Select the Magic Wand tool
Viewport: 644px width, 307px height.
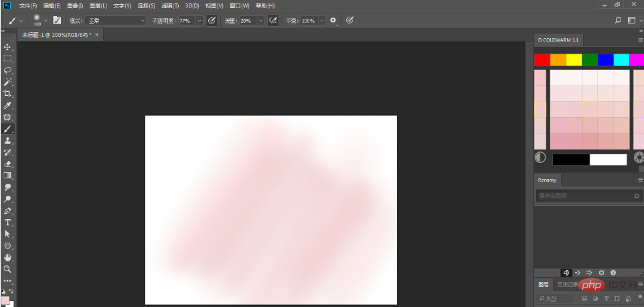coord(7,82)
